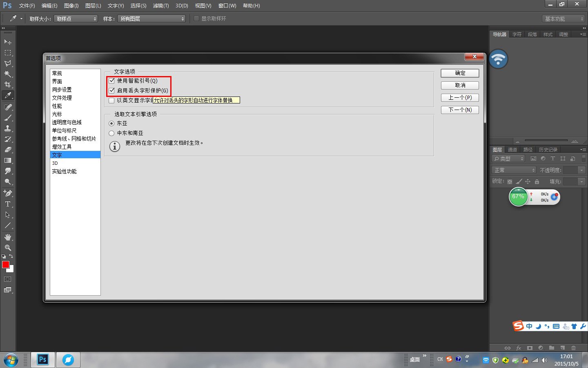Select the Hand tool

(8, 237)
